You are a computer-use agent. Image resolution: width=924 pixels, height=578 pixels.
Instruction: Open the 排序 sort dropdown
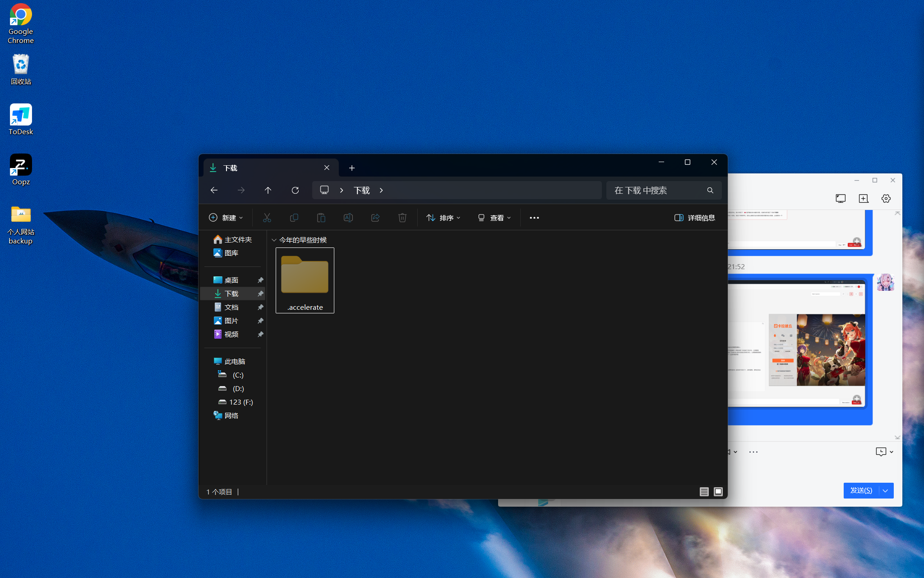click(444, 218)
